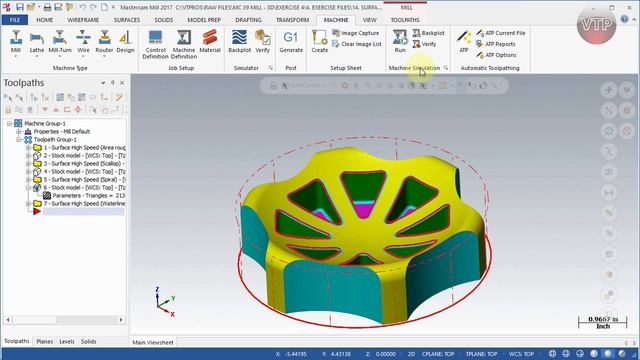This screenshot has width=640, height=360.
Task: Open ATP Options
Action: click(496, 55)
